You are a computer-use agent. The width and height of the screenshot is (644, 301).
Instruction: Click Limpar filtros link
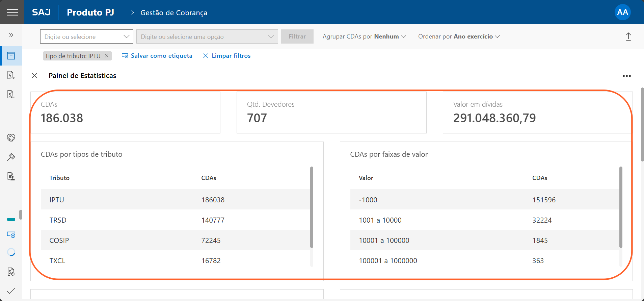click(x=227, y=56)
